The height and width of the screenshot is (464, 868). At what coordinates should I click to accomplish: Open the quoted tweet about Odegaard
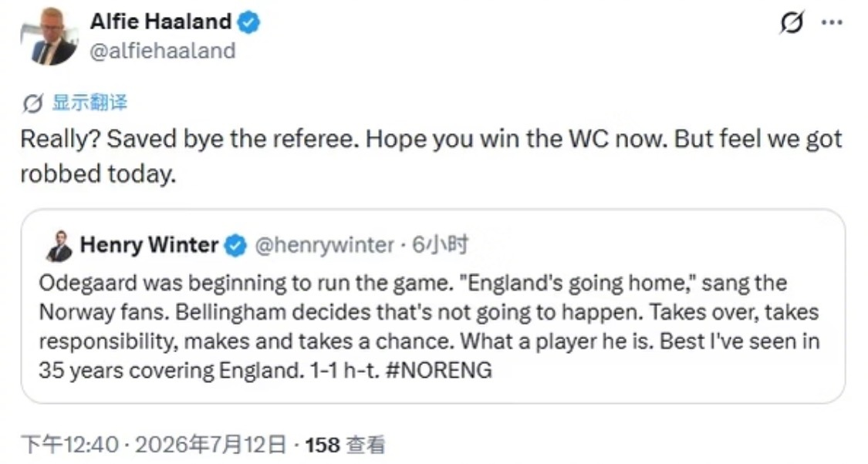[x=433, y=306]
